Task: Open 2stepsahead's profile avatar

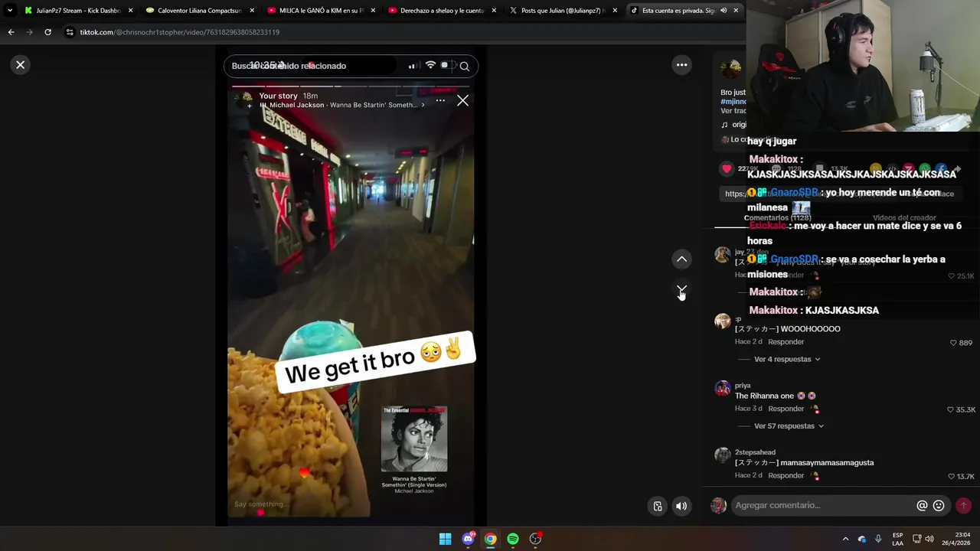Action: (722, 455)
